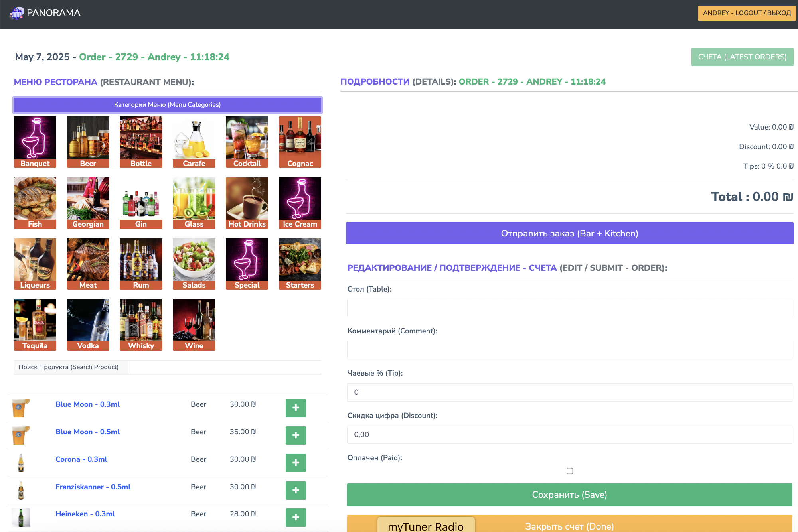Choose the Salads category tile
Viewport: 798px width, 532px height.
click(194, 264)
